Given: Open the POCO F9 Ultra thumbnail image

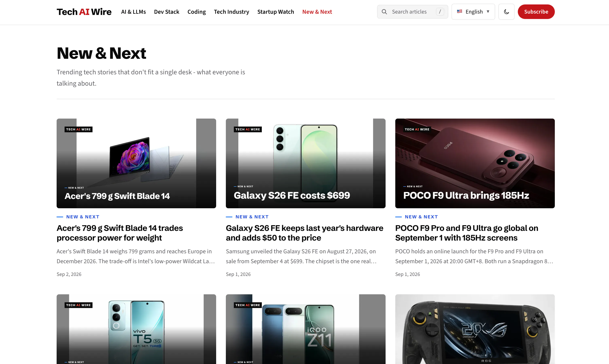Looking at the screenshot, I should [475, 163].
